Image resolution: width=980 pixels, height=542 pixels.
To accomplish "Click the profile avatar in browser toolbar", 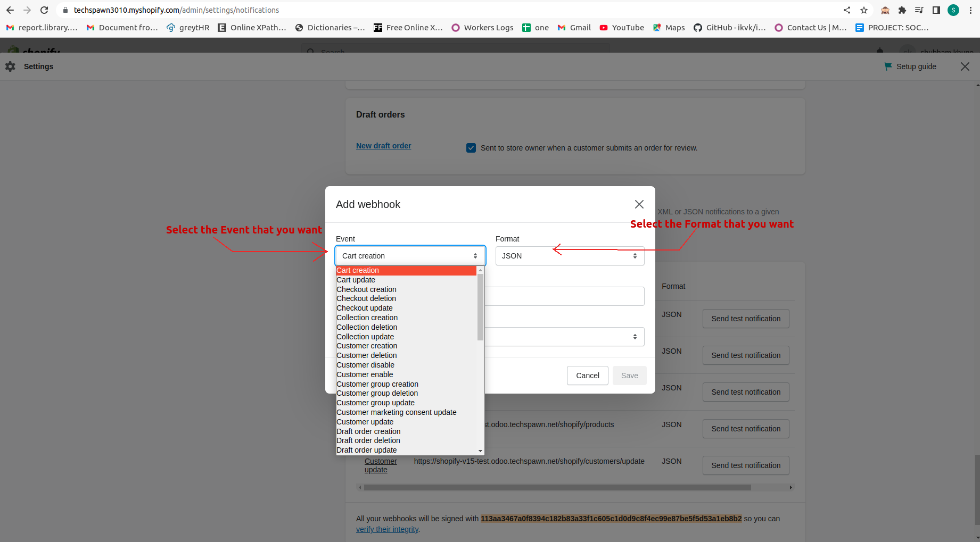I will (953, 10).
